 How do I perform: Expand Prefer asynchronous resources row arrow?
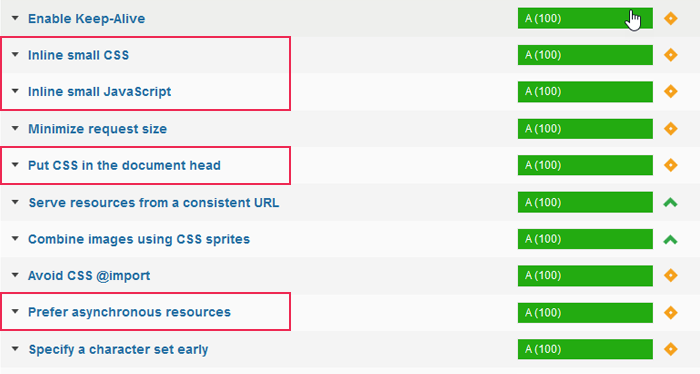15,312
